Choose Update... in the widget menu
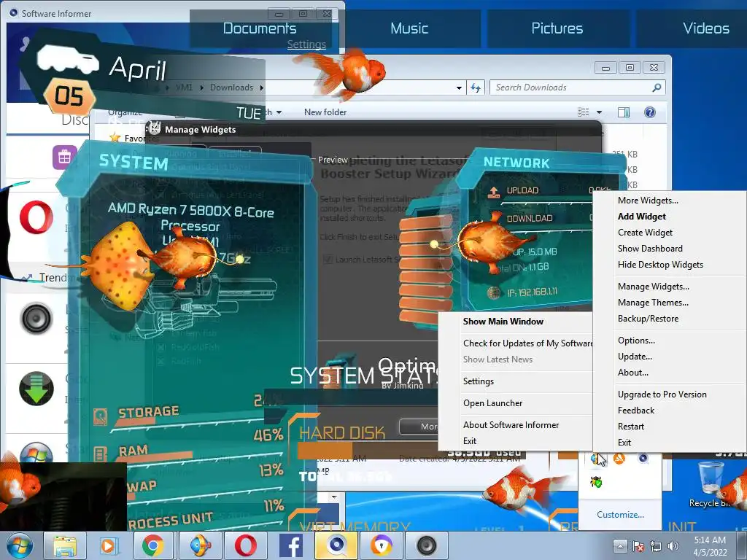747x560 pixels. [635, 357]
